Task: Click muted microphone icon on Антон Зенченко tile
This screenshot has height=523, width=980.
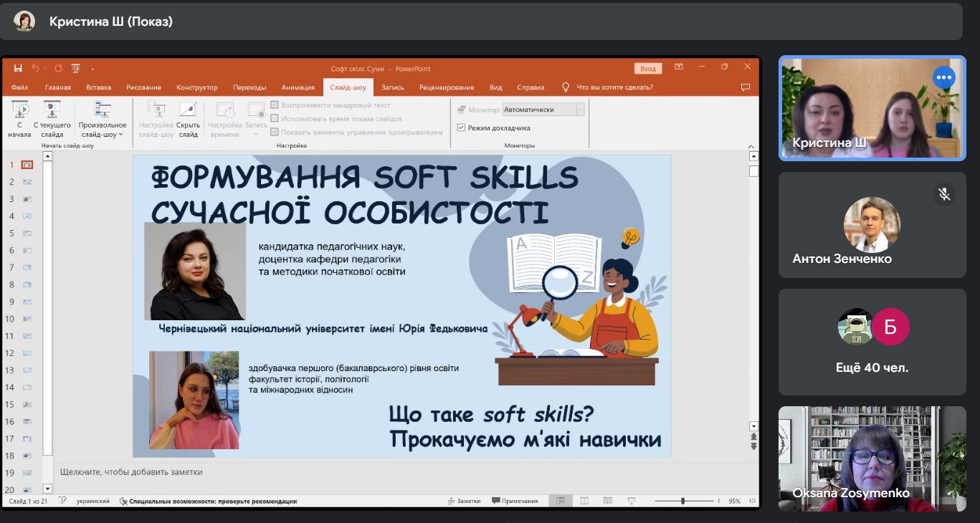Action: (944, 194)
